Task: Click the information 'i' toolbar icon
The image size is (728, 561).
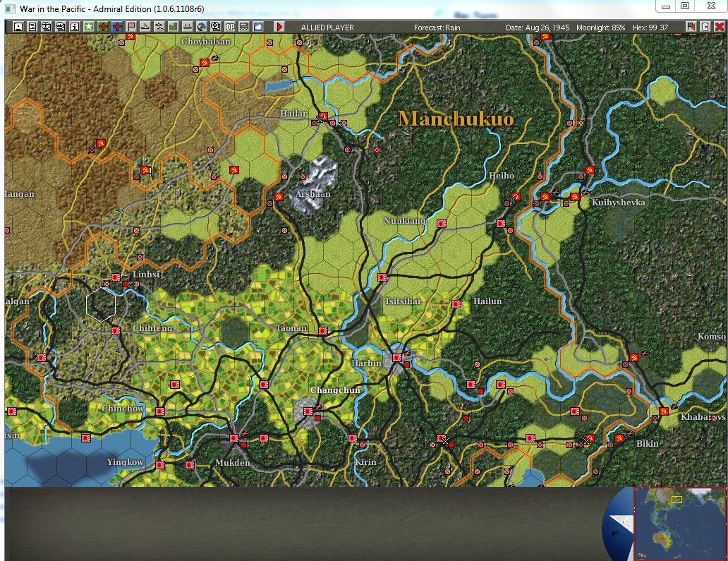Action: (x=74, y=27)
